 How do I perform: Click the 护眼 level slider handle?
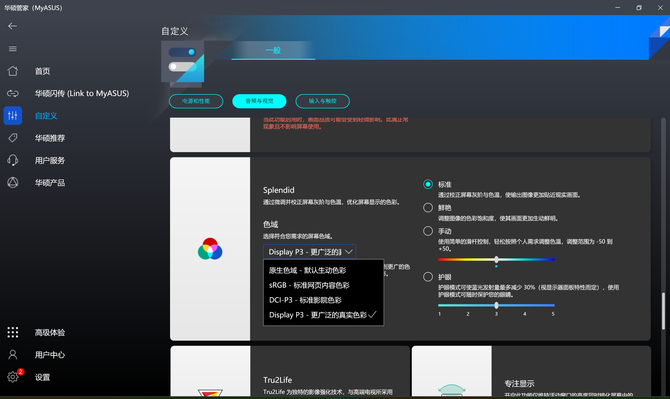click(496, 305)
